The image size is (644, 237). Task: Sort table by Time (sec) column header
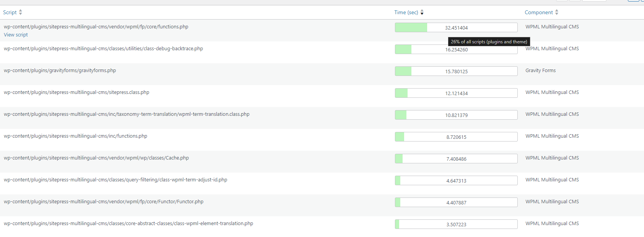coord(406,12)
